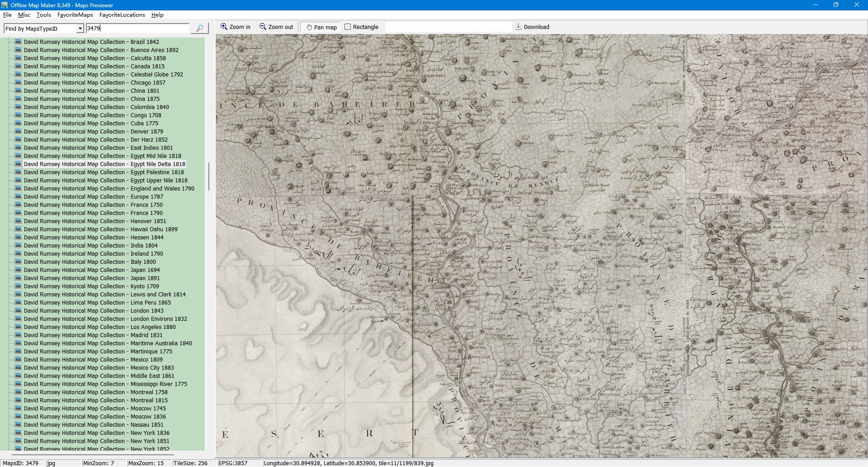The width and height of the screenshot is (868, 467).
Task: Open the FavoriteLocations menu
Action: [x=122, y=15]
